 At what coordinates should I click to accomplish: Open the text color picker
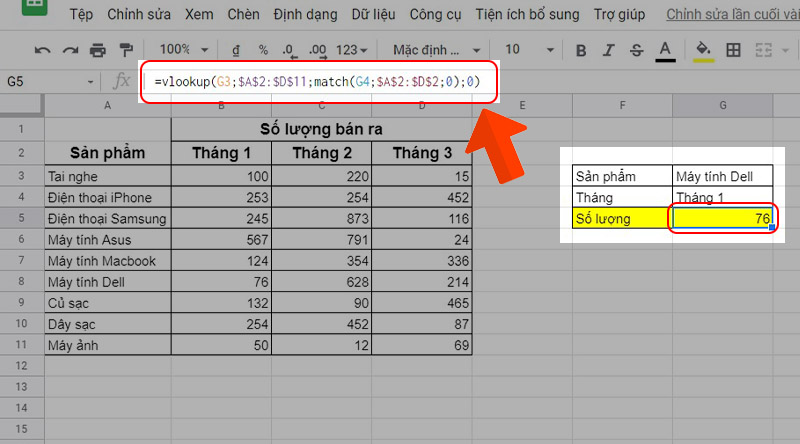665,51
